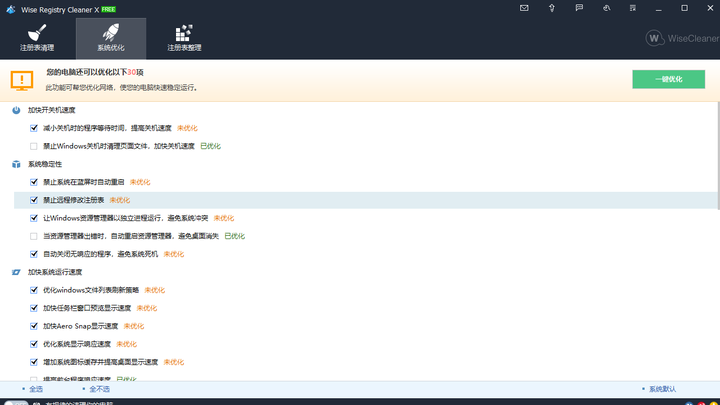
Task: Open the speech-bubble feedback icon
Action: [x=579, y=8]
